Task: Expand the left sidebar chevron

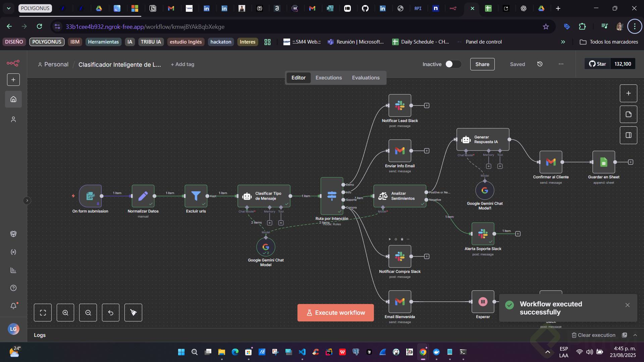Action: [27, 201]
